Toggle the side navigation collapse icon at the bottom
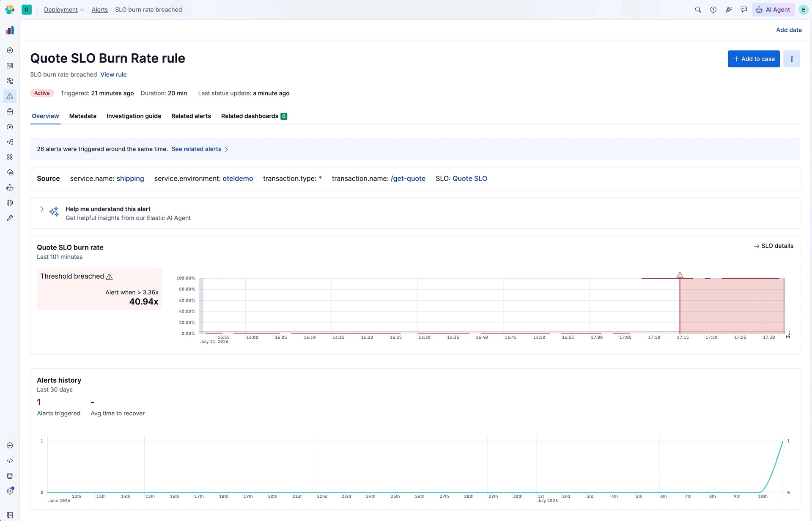Image resolution: width=812 pixels, height=521 pixels. point(10,515)
